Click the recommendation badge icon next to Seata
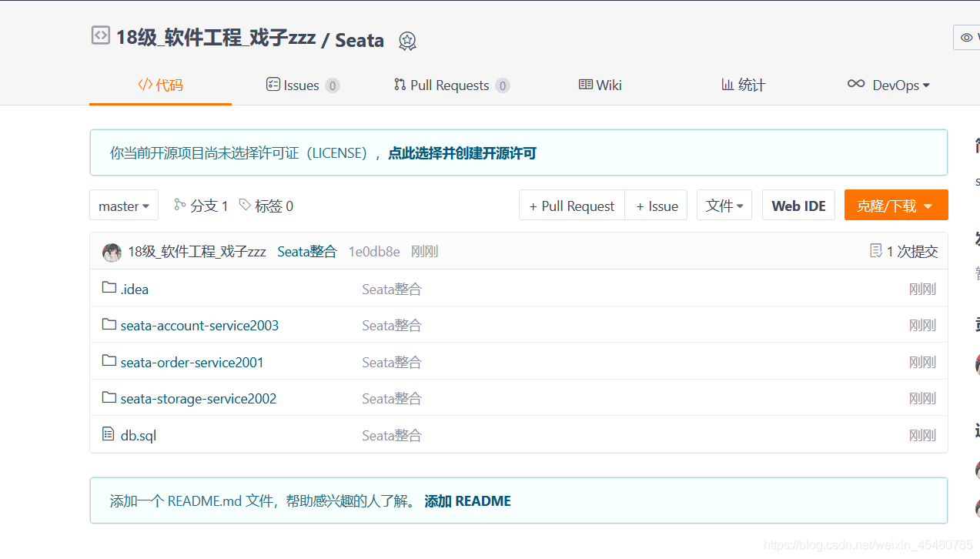This screenshot has height=559, width=980. pos(407,41)
